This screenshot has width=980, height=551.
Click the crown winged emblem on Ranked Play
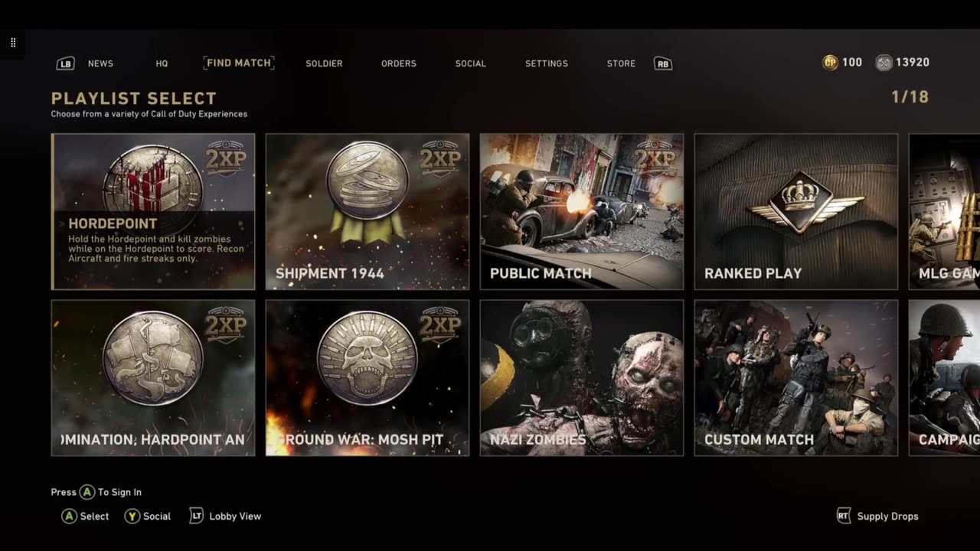coord(806,203)
